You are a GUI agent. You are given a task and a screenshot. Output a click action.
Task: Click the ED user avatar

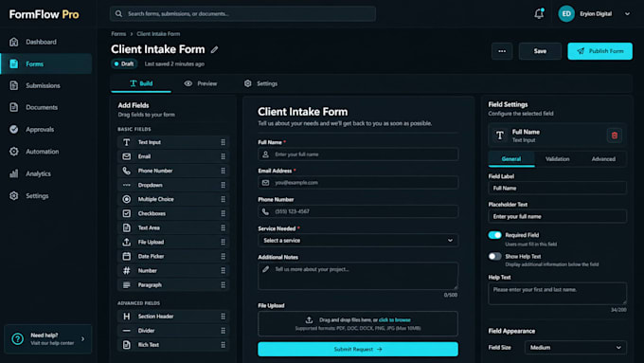pos(566,14)
